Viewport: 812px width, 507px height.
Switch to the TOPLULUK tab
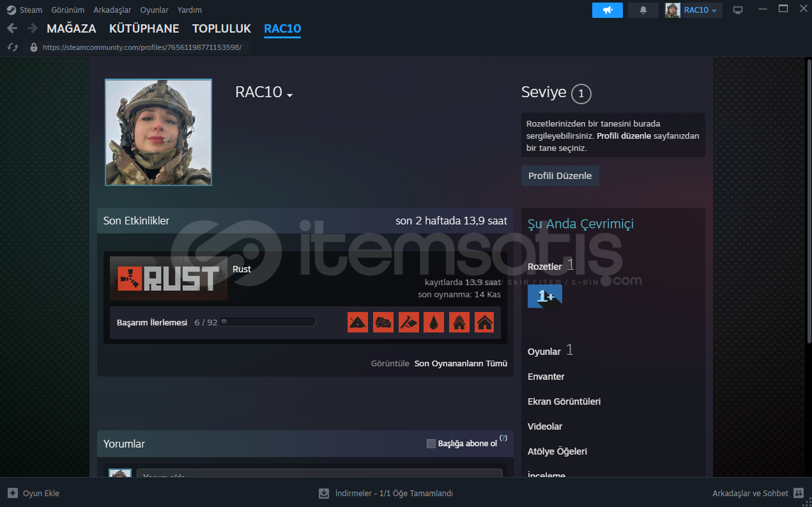coord(222,29)
